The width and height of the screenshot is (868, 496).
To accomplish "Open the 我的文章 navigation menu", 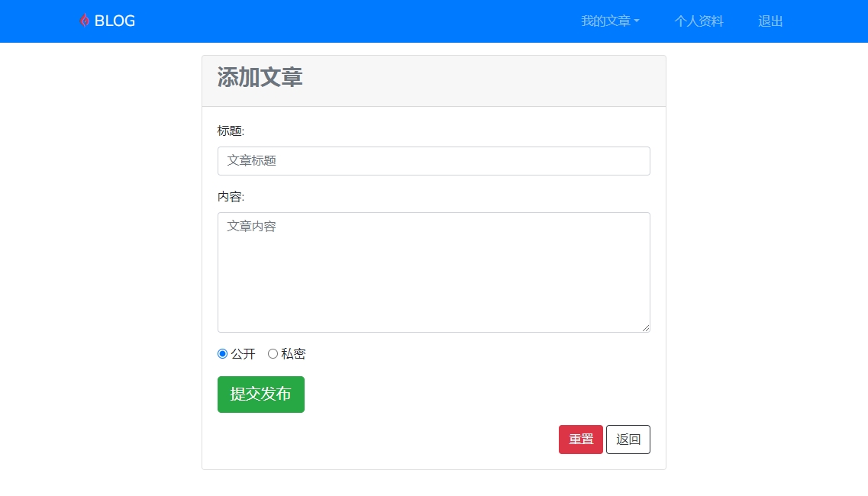I will [605, 21].
